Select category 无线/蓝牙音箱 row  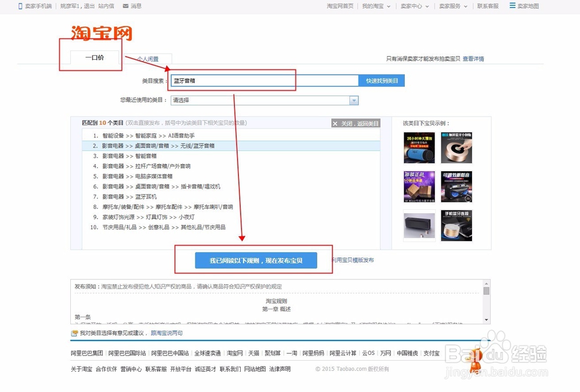(x=231, y=146)
